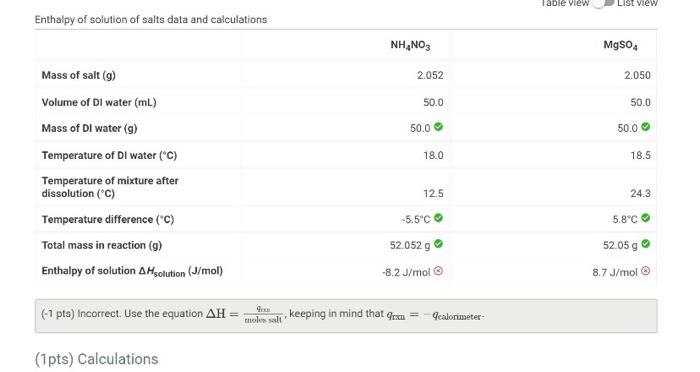The image size is (700, 372).
Task: Click the Mass of DI water (g) label
Action: click(x=89, y=128)
